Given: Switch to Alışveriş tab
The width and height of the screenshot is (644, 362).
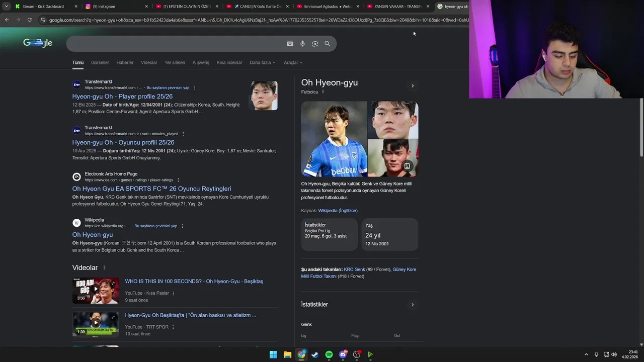Looking at the screenshot, I should [x=201, y=63].
